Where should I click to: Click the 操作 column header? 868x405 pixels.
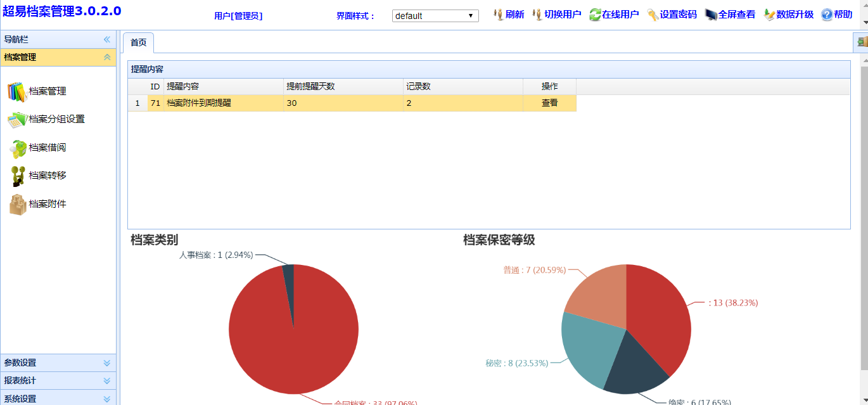point(549,86)
